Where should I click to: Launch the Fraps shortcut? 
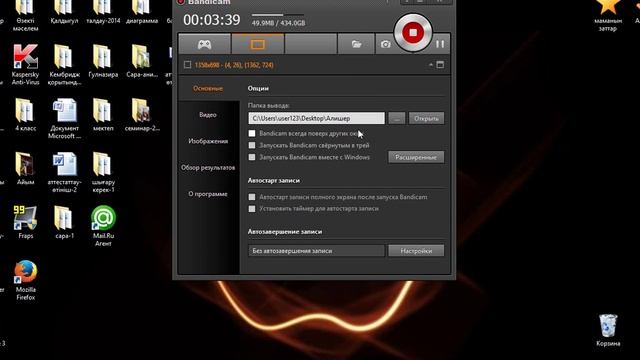pos(25,222)
